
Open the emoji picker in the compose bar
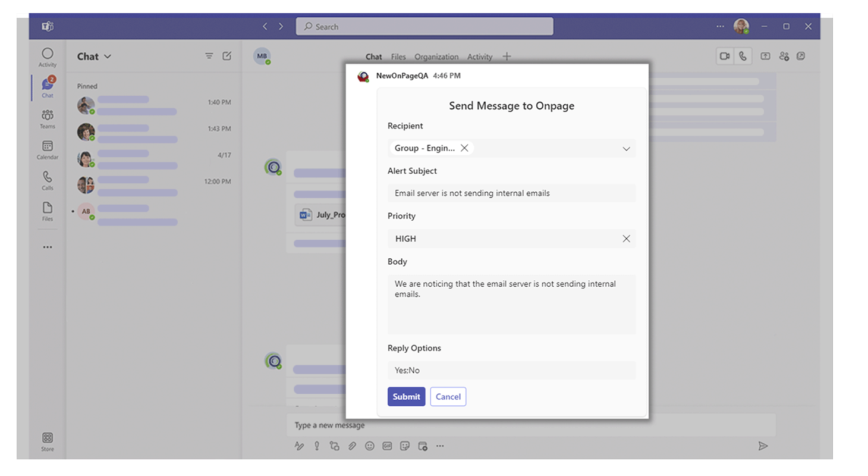click(369, 446)
